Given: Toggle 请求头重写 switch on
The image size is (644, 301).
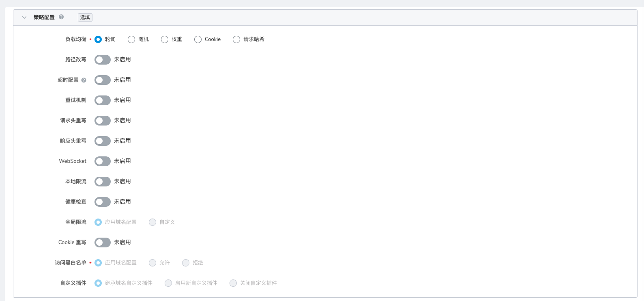Looking at the screenshot, I should (x=103, y=121).
